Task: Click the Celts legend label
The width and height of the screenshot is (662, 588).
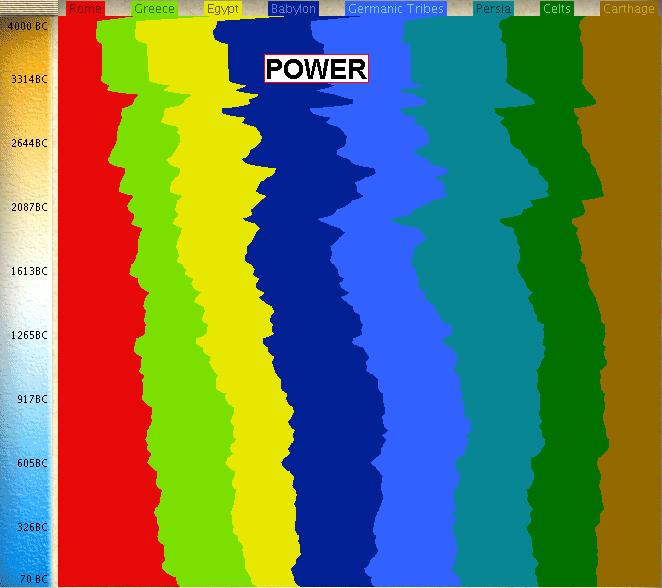Action: point(557,9)
